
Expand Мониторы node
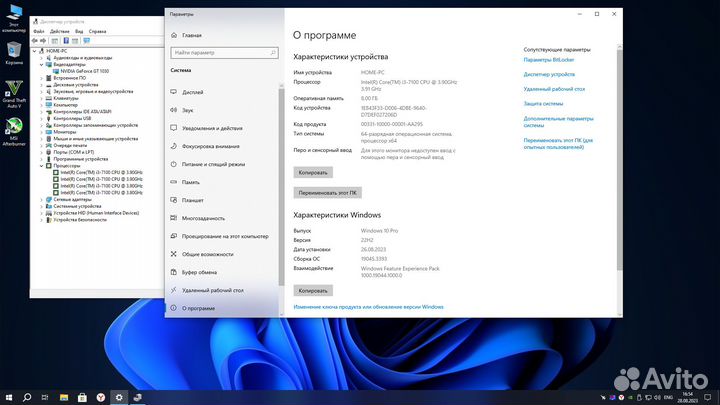point(42,132)
